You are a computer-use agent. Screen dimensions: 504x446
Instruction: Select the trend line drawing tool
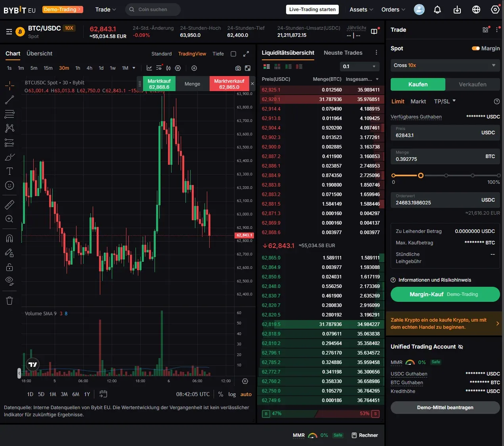tap(10, 100)
